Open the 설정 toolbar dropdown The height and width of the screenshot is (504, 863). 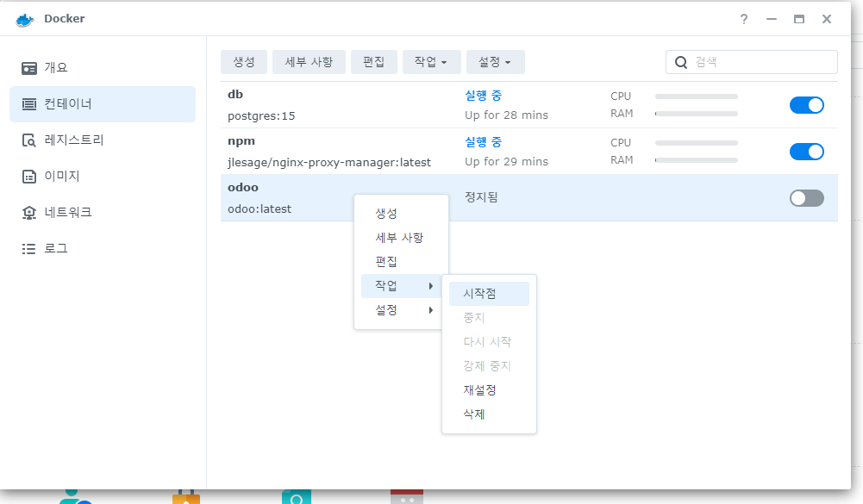tap(496, 62)
